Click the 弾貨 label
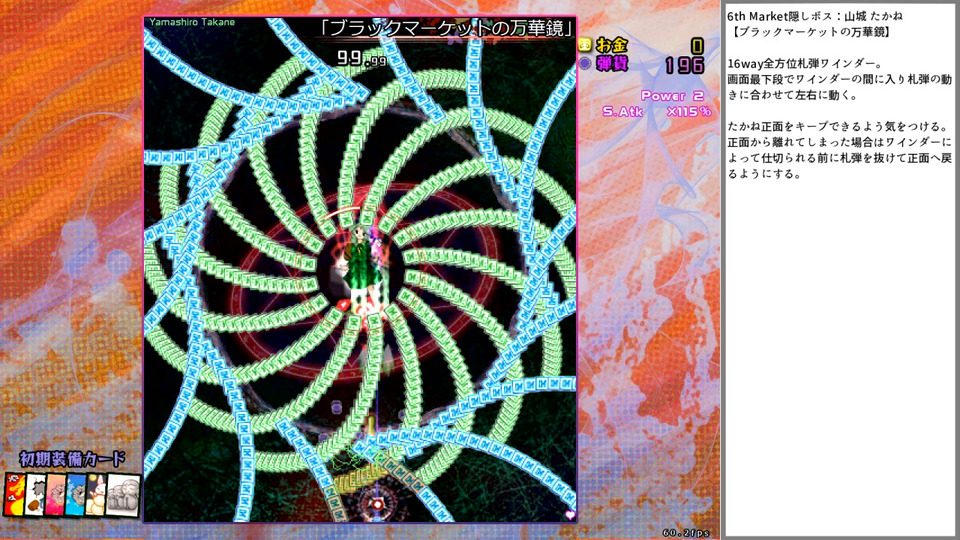960x540 pixels. [x=611, y=64]
